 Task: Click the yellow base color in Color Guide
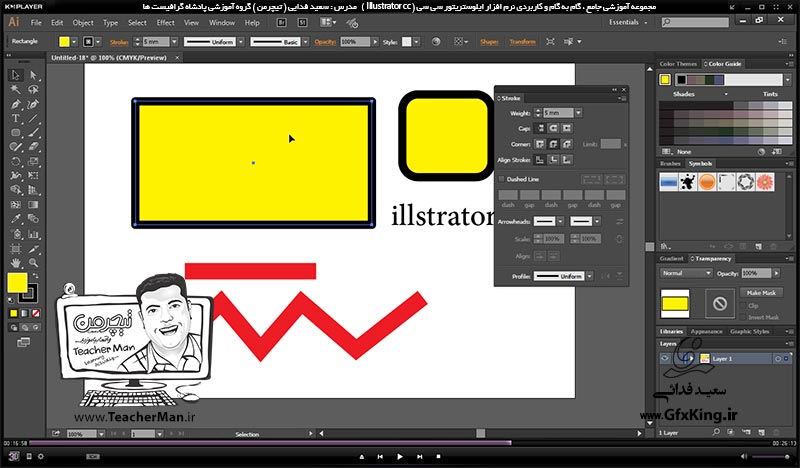click(x=665, y=80)
